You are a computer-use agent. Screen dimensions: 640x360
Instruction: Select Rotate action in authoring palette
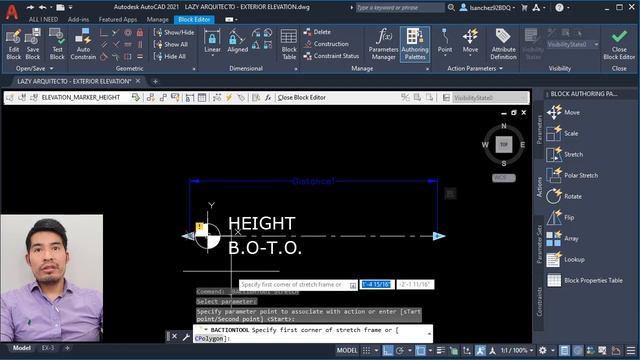[x=564, y=196]
